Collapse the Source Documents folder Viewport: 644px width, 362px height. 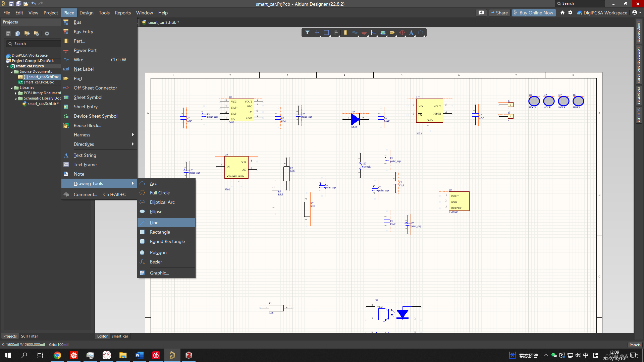12,71
